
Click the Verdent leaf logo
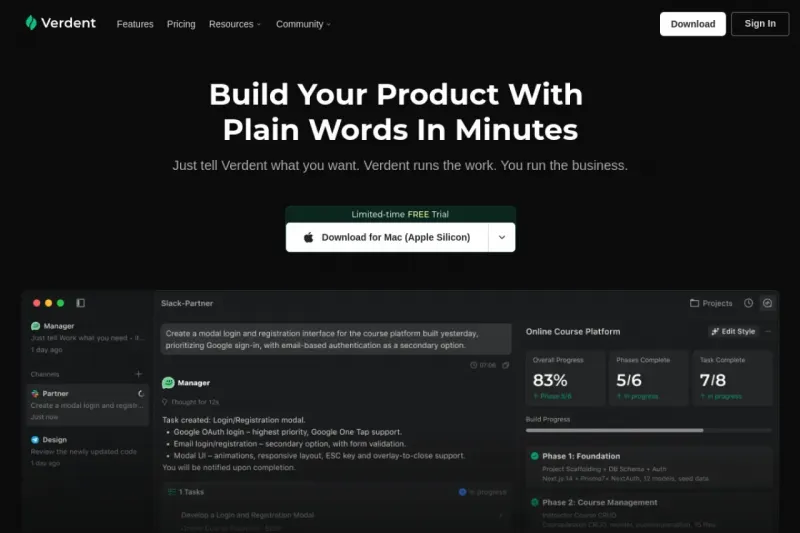pos(31,23)
